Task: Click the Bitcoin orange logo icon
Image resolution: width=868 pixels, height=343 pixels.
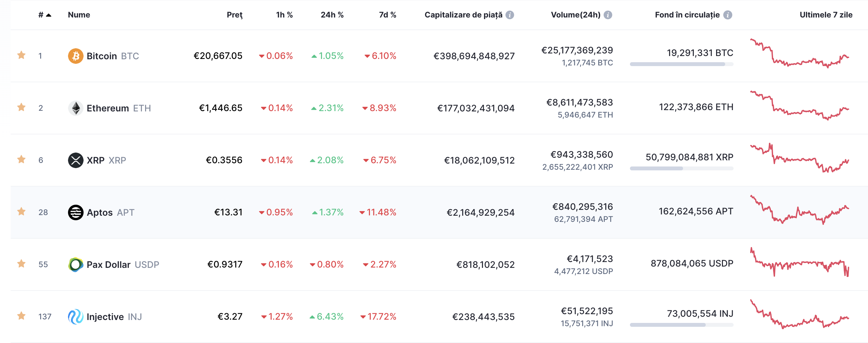Action: point(75,56)
